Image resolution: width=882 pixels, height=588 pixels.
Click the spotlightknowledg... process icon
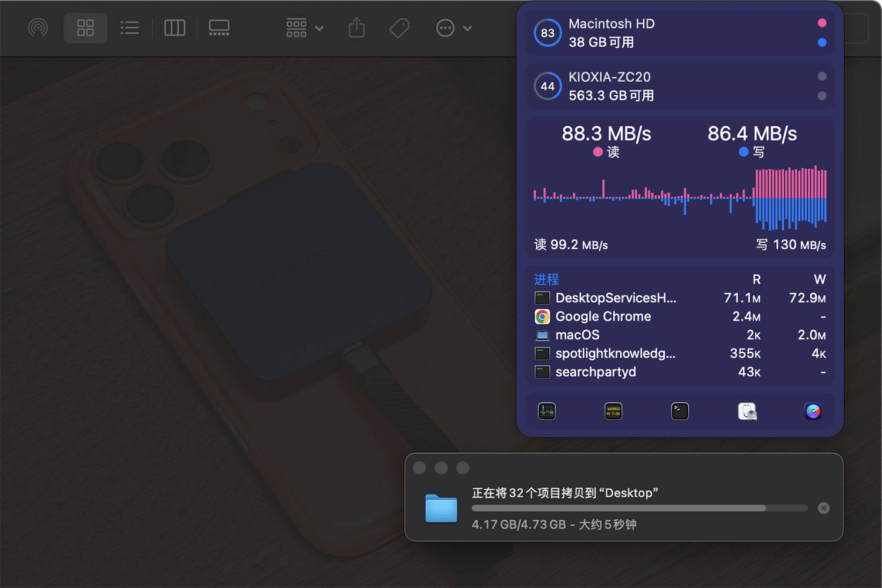[x=542, y=353]
